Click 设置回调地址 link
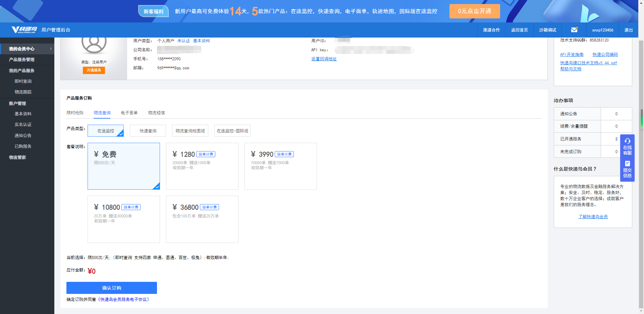The height and width of the screenshot is (314, 644). [x=324, y=59]
